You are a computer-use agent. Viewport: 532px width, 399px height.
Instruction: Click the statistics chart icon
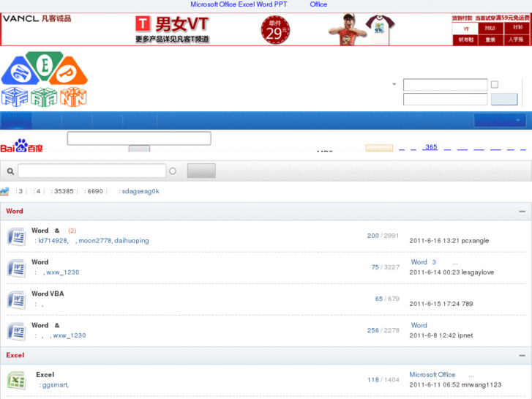point(4,191)
